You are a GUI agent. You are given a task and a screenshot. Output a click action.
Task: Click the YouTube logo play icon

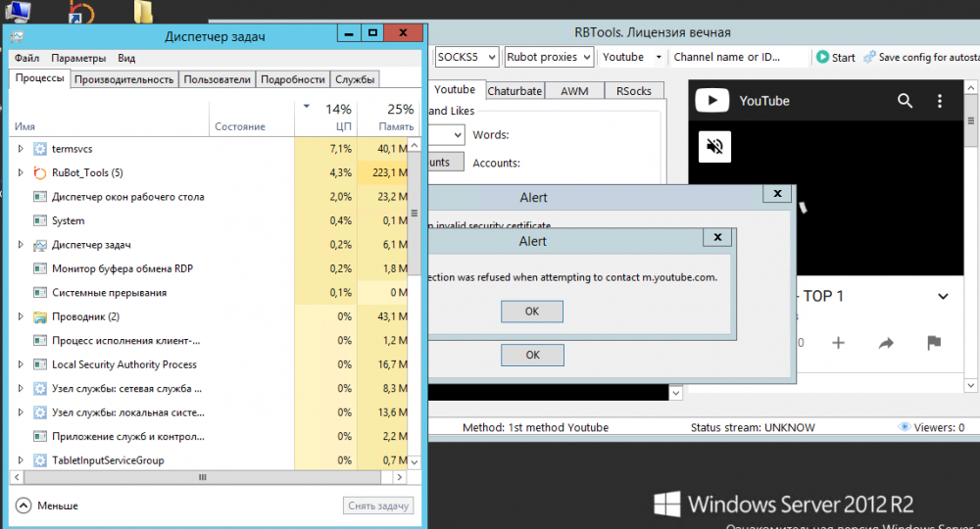(x=711, y=101)
